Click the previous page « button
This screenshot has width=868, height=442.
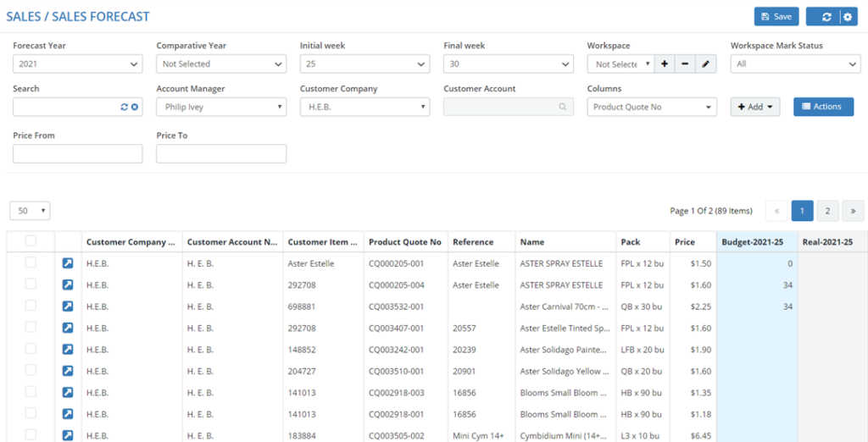[776, 211]
